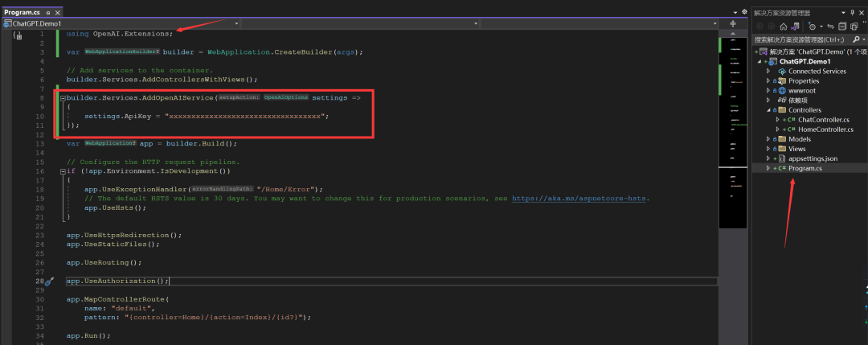This screenshot has height=345, width=868.
Task: Expand the ChatController.cs node
Action: 778,120
